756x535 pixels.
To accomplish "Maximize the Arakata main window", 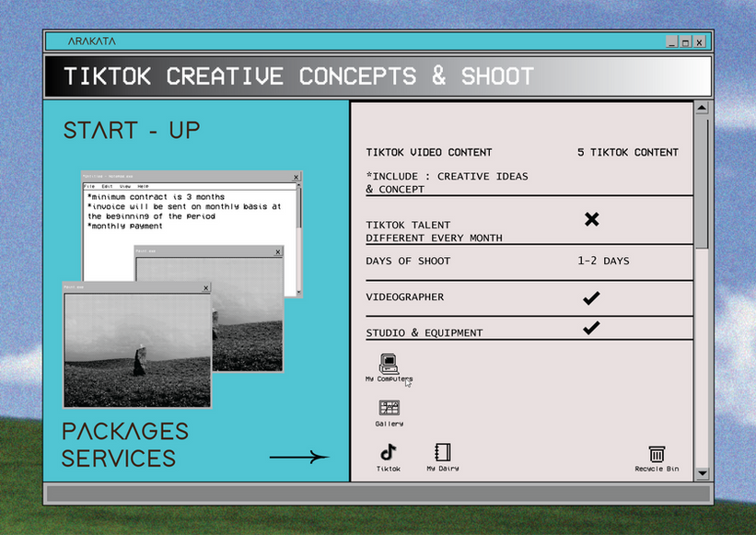I will (x=686, y=42).
